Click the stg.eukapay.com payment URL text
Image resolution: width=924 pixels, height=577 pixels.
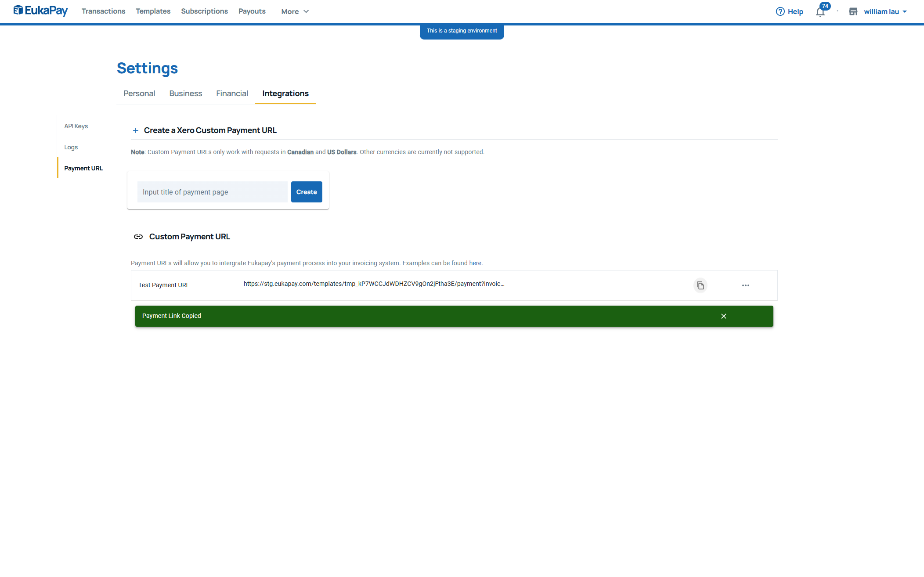point(374,284)
